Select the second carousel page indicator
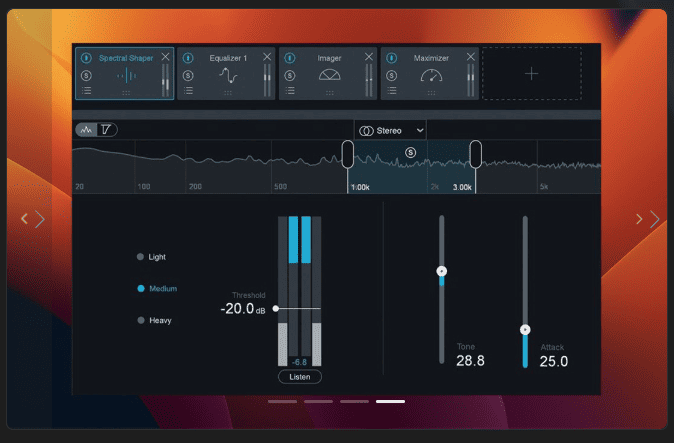This screenshot has width=674, height=443. [319, 401]
